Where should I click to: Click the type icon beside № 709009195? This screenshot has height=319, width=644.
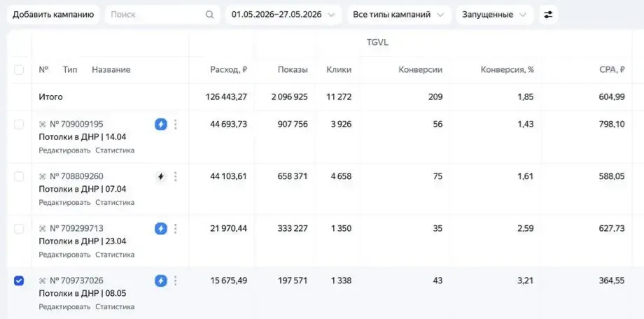tap(42, 125)
